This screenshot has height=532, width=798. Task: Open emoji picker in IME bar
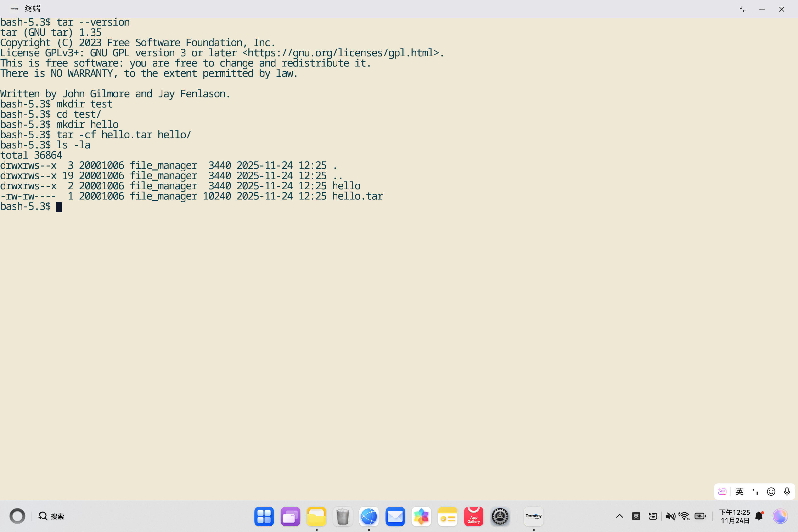pos(771,491)
